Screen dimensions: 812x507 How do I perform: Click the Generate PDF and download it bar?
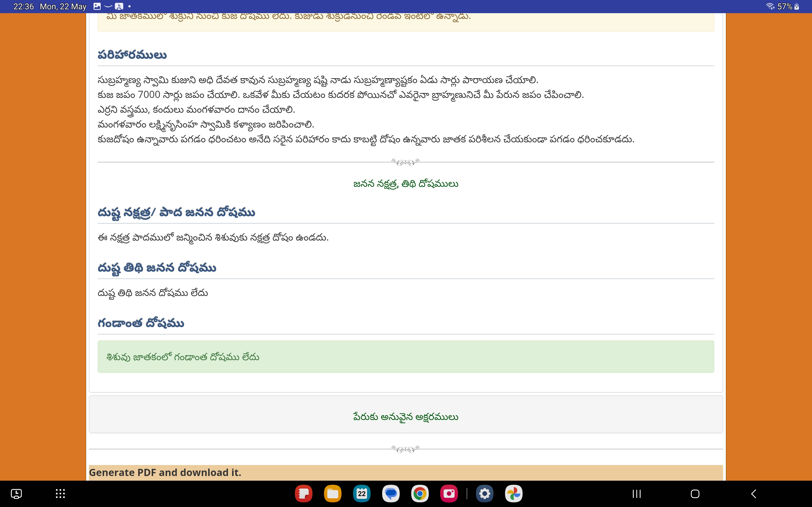click(406, 472)
